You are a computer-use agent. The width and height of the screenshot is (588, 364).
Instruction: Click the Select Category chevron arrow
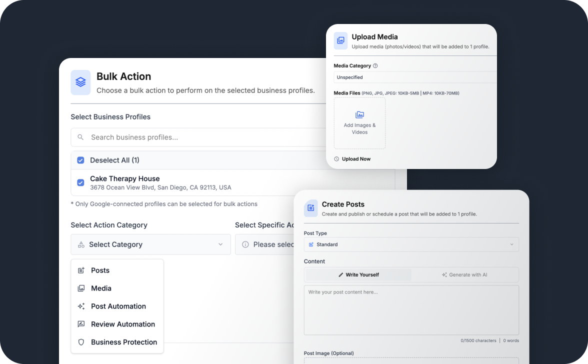220,244
